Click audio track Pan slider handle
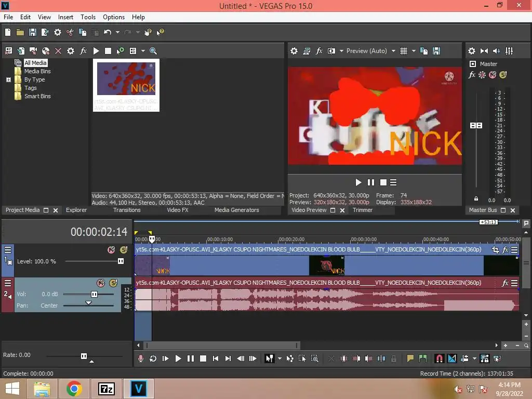Image resolution: width=532 pixels, height=399 pixels. 88,303
